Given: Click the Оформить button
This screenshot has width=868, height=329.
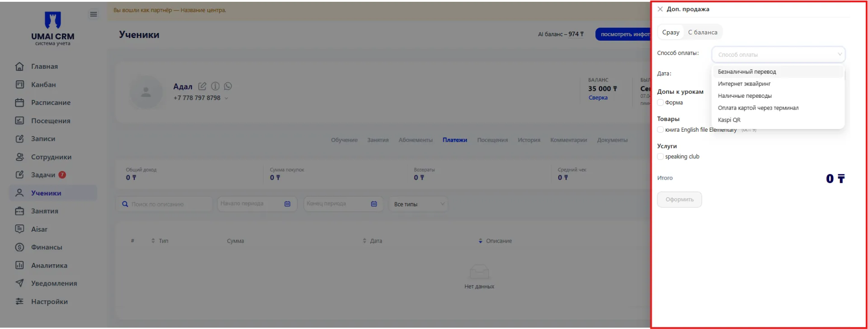Looking at the screenshot, I should (679, 200).
